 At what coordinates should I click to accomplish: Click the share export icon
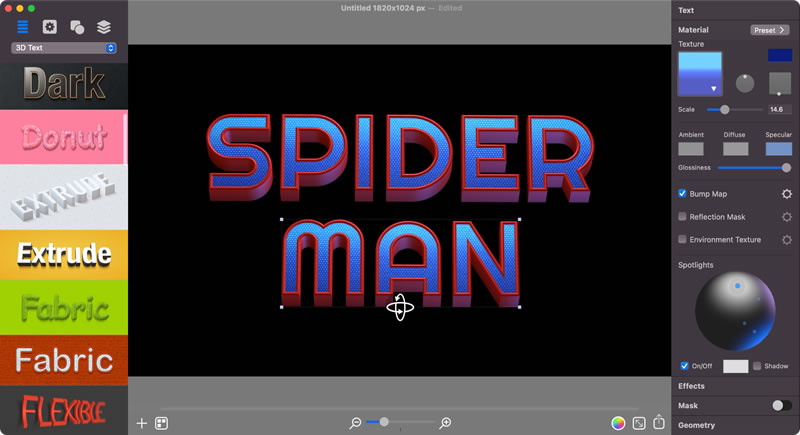(659, 422)
